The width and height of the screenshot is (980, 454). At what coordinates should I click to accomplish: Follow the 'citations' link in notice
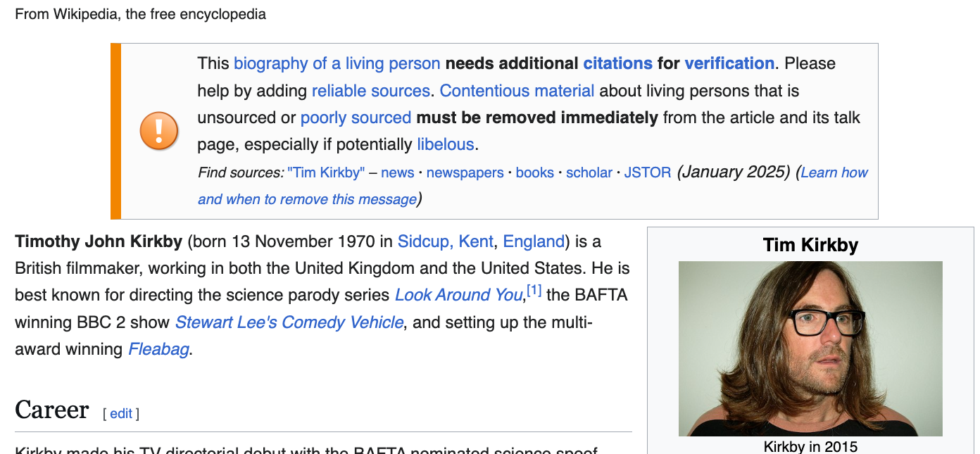pyautogui.click(x=617, y=63)
